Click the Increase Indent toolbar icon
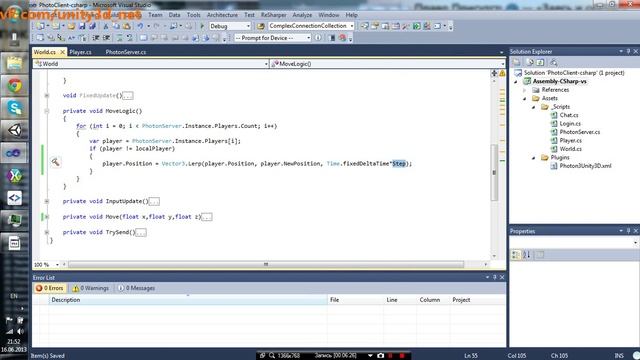 (107, 38)
